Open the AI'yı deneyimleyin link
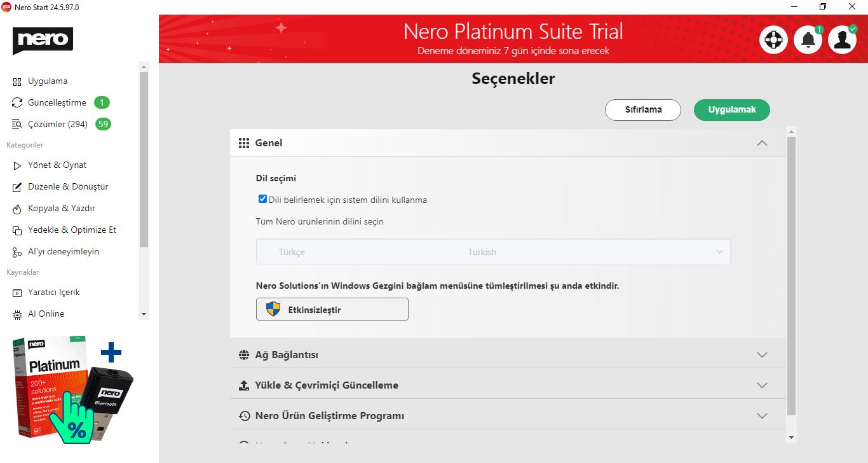Screen dimensions: 868x463 coord(64,252)
